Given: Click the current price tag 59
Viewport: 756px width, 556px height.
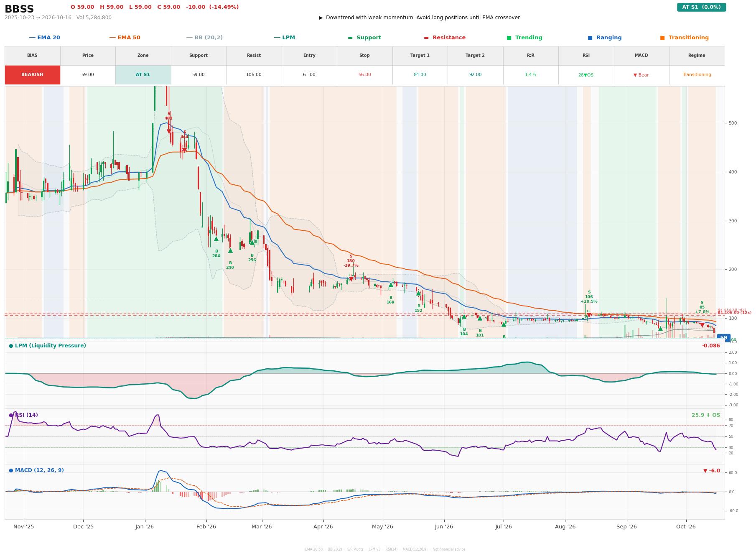Looking at the screenshot, I should 723,338.
